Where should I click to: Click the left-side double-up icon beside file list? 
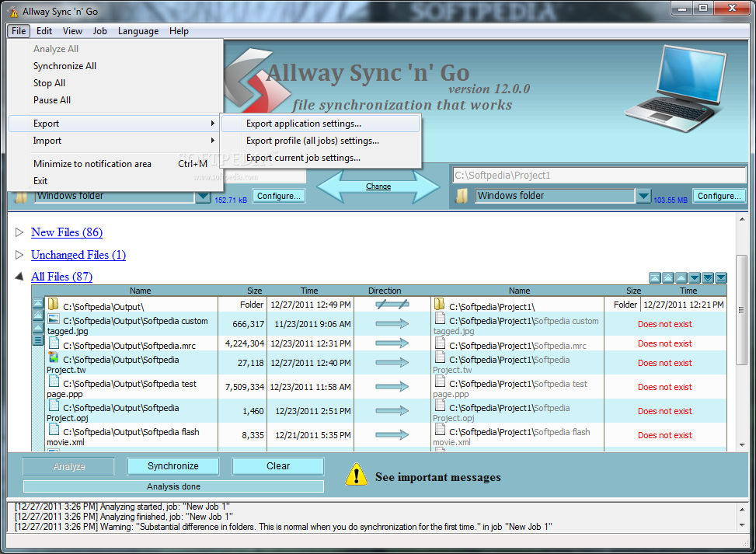point(38,315)
